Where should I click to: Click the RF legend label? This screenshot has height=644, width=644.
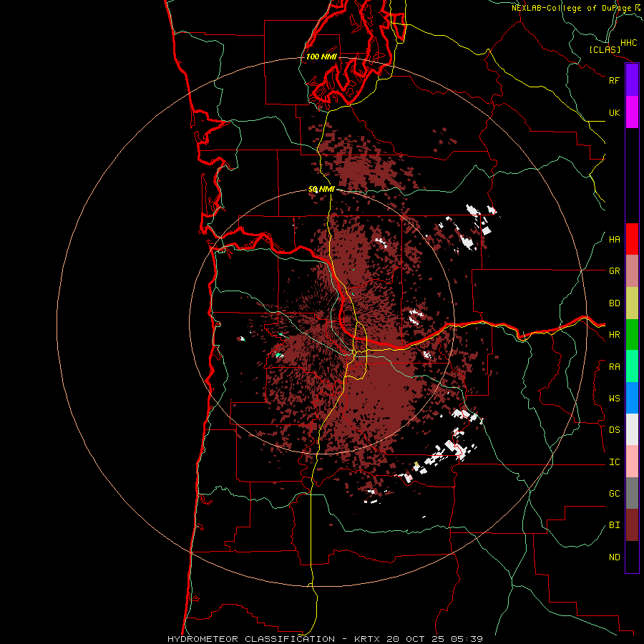click(614, 80)
